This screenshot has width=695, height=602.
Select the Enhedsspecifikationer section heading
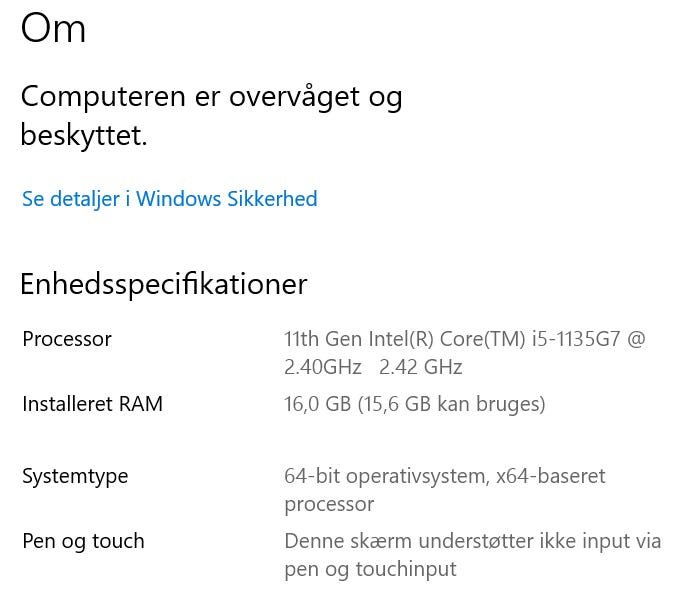tap(163, 284)
